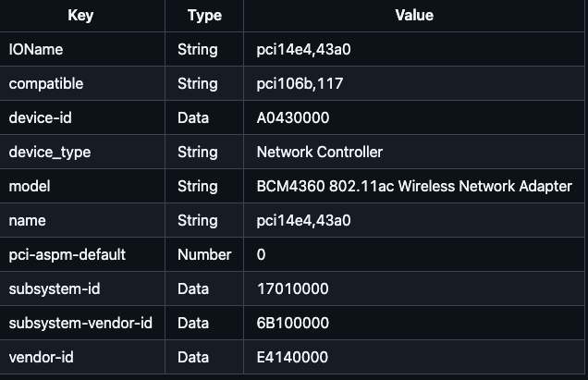This screenshot has height=380, width=588.
Task: Click the pci-aspm-default key cell
Action: [x=67, y=254]
